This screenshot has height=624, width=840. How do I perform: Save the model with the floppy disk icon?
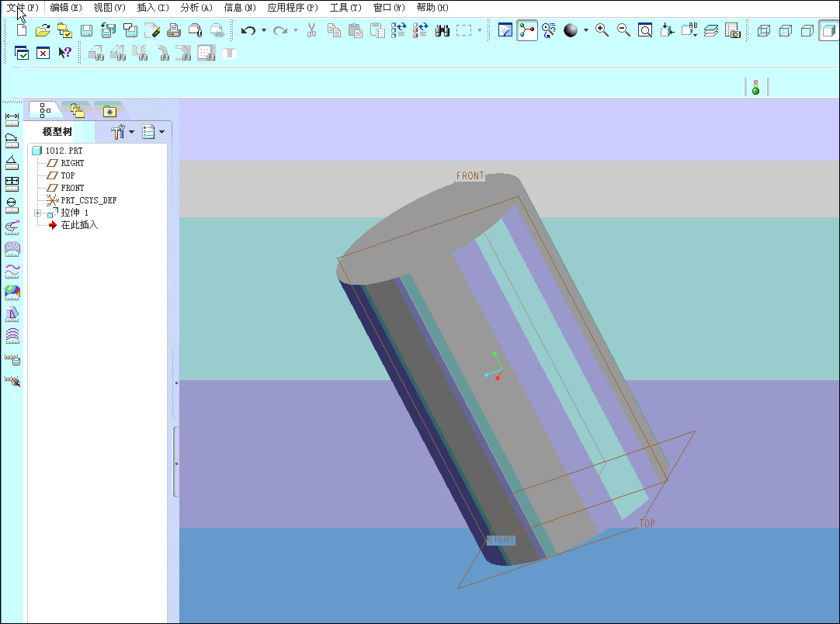(86, 30)
